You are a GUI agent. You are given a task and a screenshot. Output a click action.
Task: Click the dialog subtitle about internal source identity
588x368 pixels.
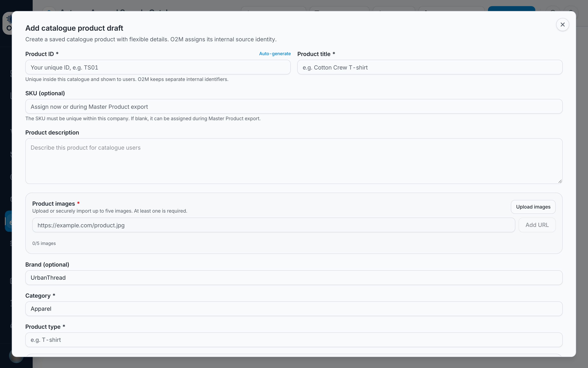(151, 39)
